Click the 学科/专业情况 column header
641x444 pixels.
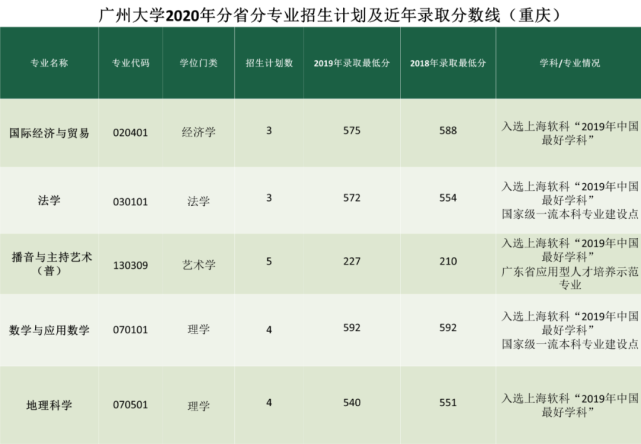569,63
